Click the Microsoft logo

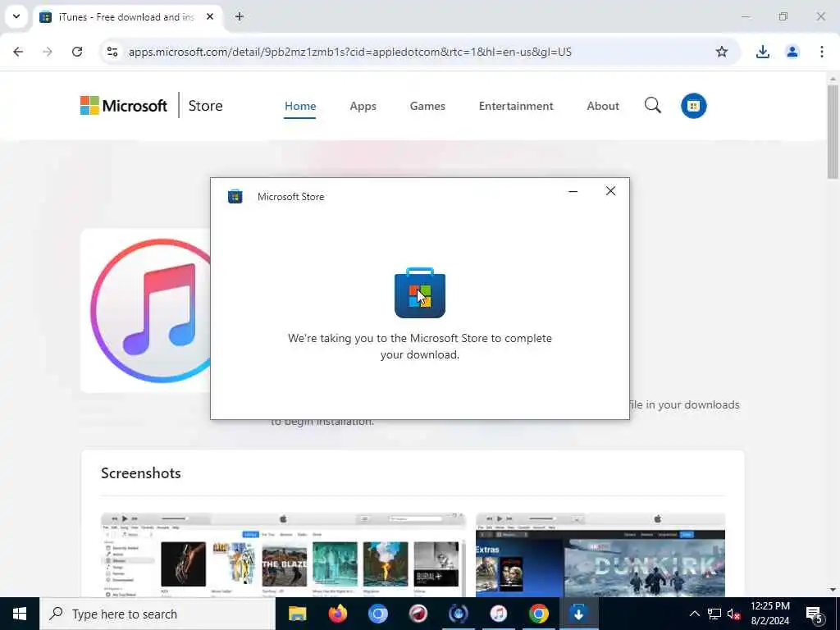(x=124, y=106)
